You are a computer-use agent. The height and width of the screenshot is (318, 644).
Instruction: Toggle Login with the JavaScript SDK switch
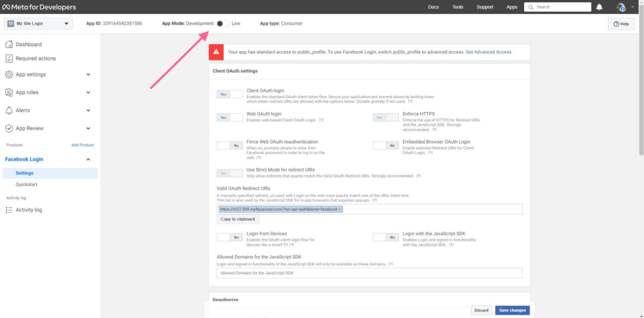click(386, 237)
